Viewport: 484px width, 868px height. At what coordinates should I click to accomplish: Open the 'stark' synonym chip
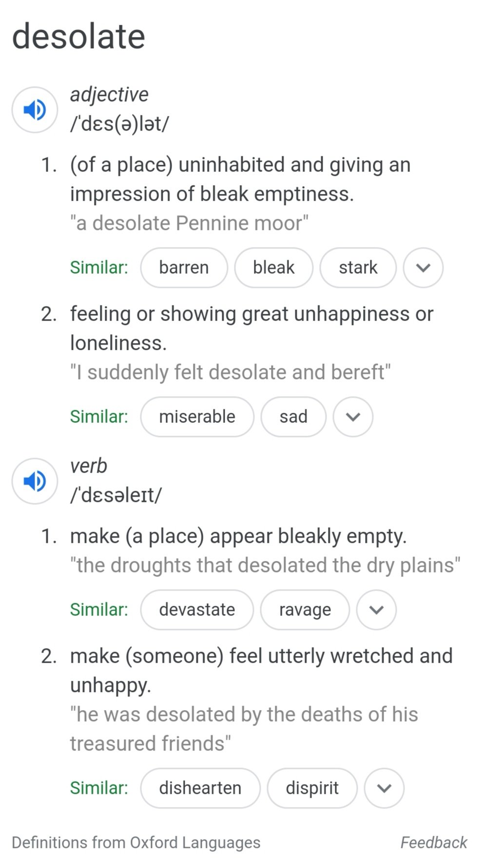click(x=358, y=268)
